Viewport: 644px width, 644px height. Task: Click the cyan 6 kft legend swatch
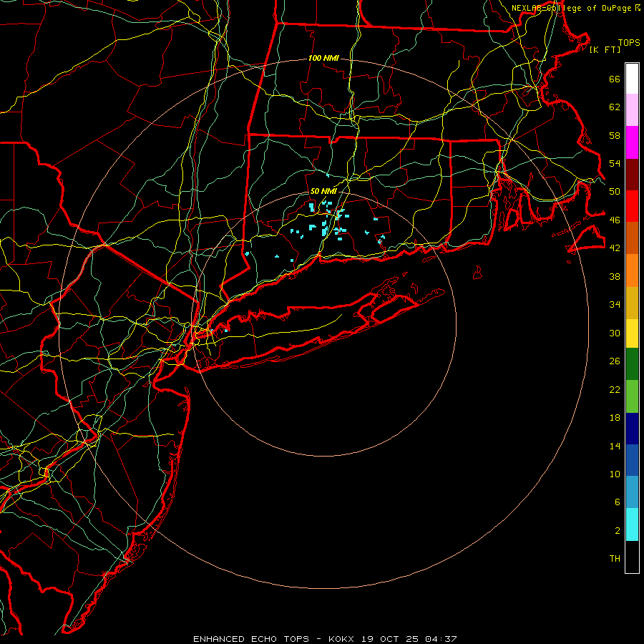pos(632,525)
